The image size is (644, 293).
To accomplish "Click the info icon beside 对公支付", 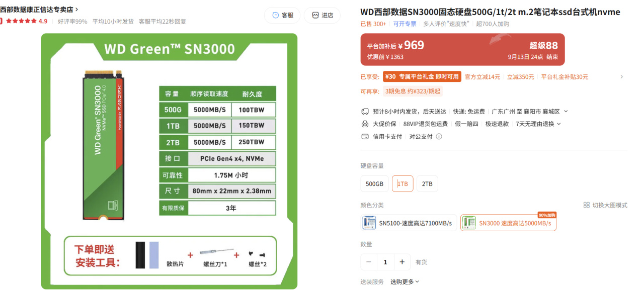I will click(x=439, y=136).
